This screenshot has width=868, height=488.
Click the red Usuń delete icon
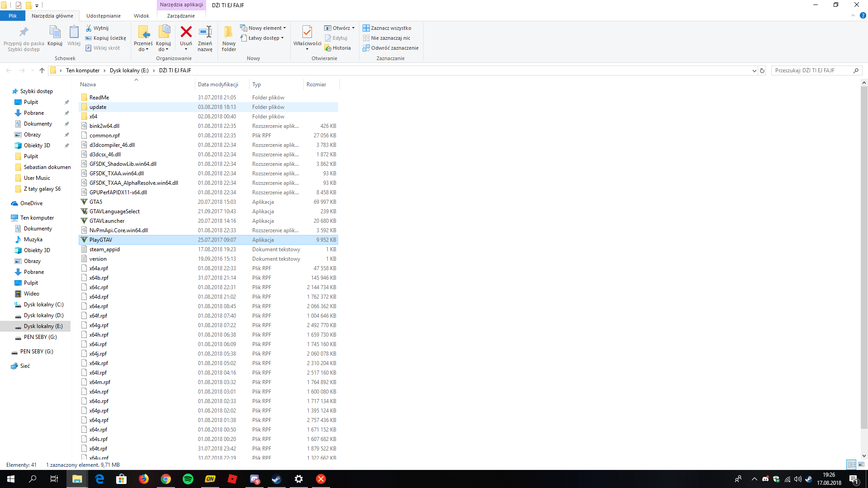(x=186, y=33)
